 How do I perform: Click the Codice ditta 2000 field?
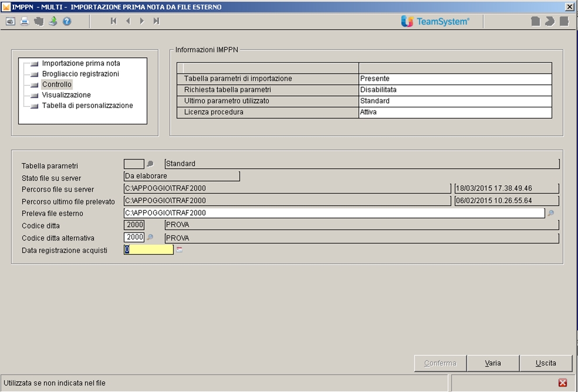[x=134, y=225]
